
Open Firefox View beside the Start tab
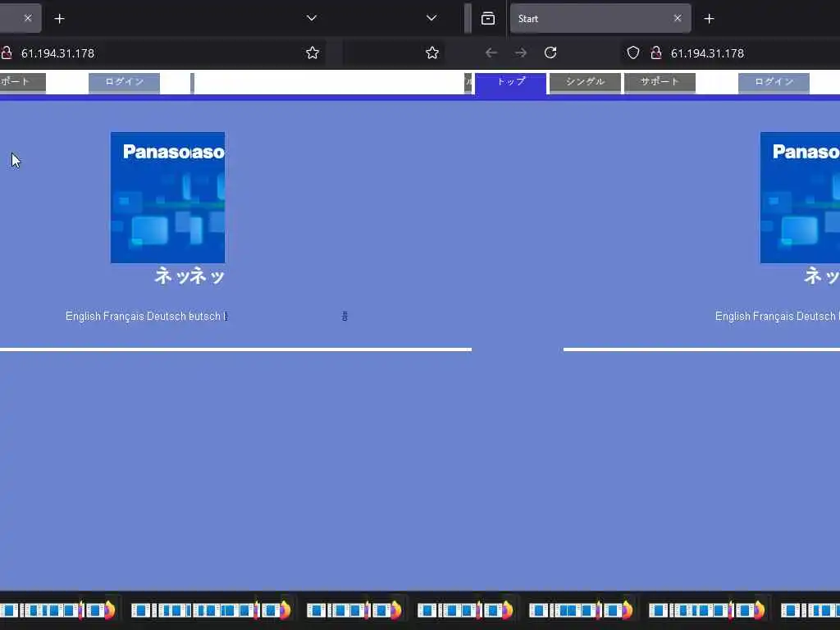coord(487,19)
